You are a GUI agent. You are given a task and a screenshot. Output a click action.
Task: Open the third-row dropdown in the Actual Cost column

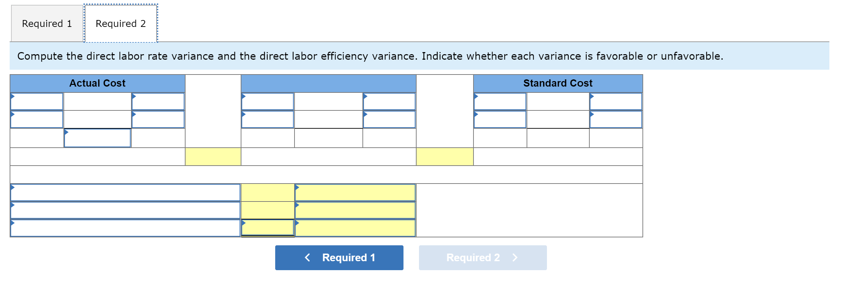[x=97, y=138]
